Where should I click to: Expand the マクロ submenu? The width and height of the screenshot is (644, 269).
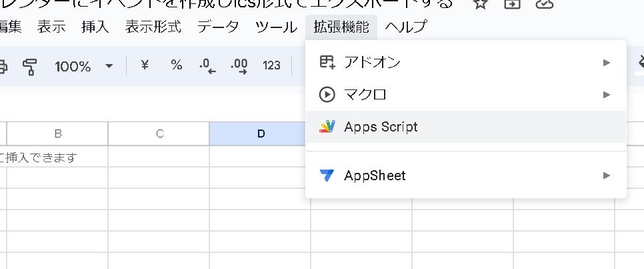coord(465,94)
